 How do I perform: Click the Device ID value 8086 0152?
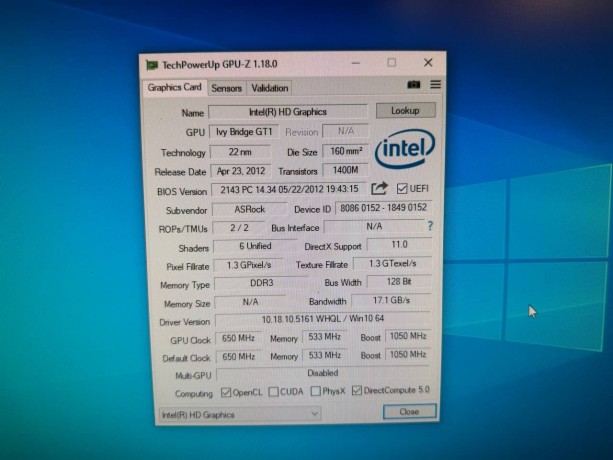383,208
